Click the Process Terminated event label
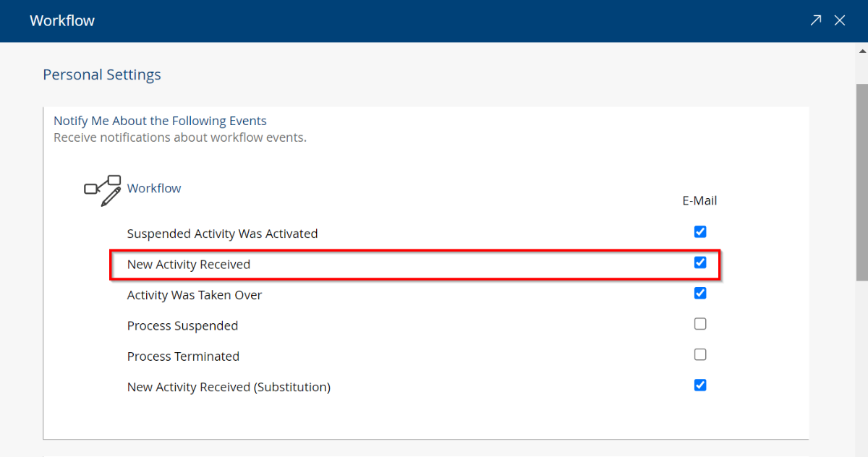The image size is (868, 457). (183, 356)
